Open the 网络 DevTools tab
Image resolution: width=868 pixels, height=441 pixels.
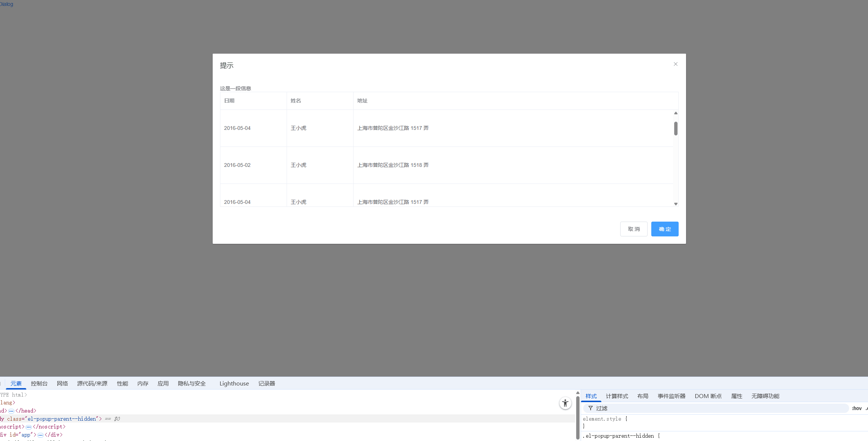[x=63, y=383]
